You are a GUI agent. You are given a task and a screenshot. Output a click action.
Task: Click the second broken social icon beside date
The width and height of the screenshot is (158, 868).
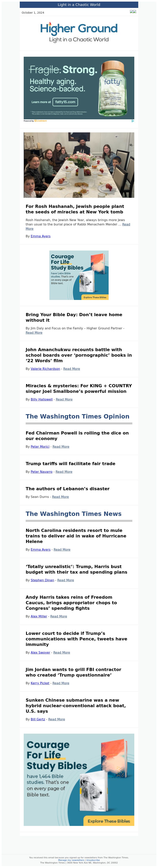[135, 11]
